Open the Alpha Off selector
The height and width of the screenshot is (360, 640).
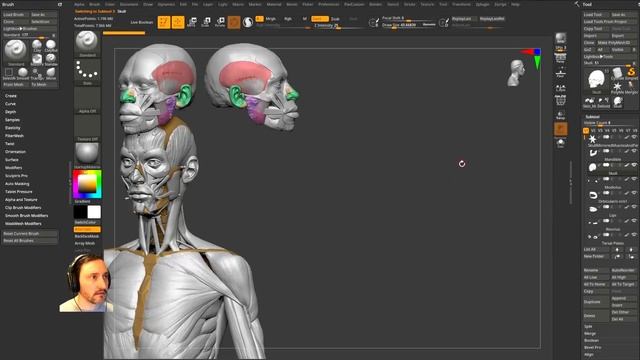click(87, 100)
